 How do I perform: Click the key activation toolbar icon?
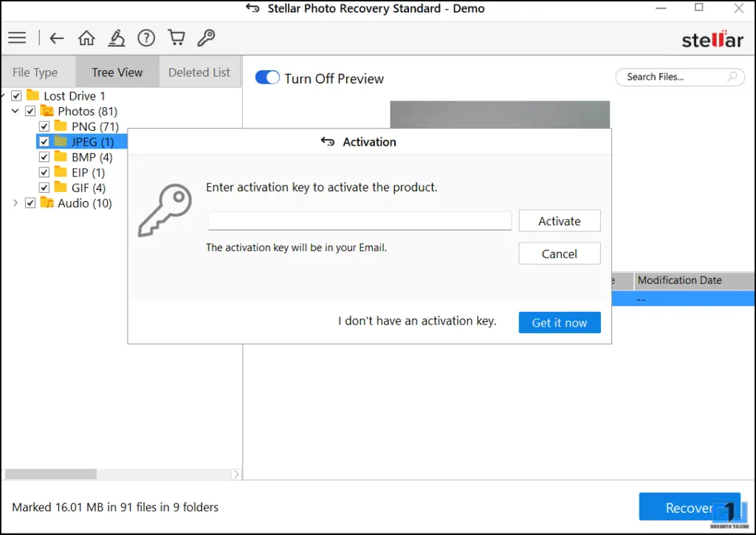pos(207,38)
